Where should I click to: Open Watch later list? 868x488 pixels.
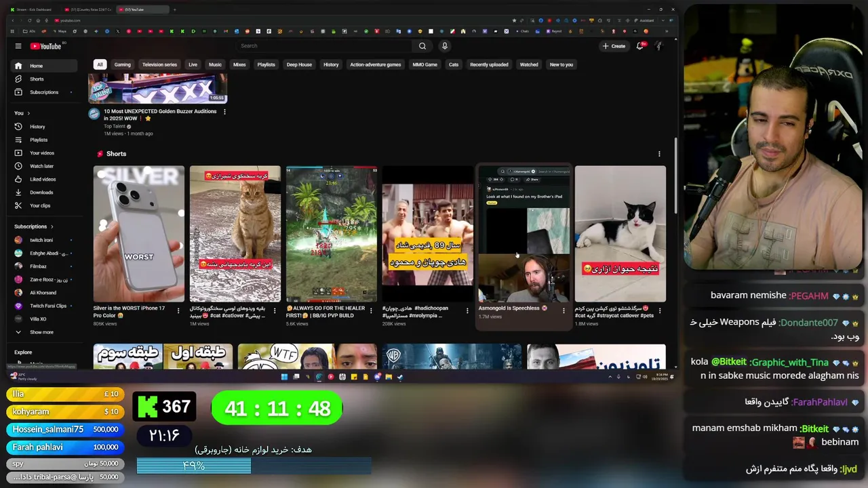[44, 166]
